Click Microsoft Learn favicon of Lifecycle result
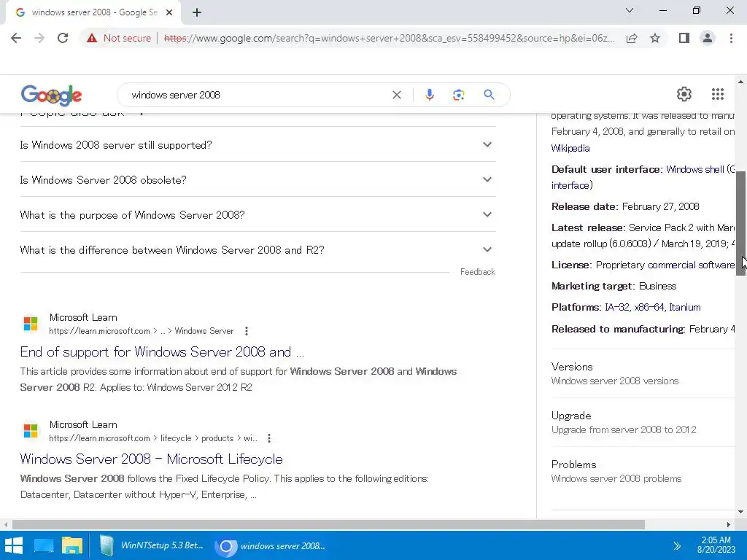The height and width of the screenshot is (560, 747). click(x=31, y=431)
